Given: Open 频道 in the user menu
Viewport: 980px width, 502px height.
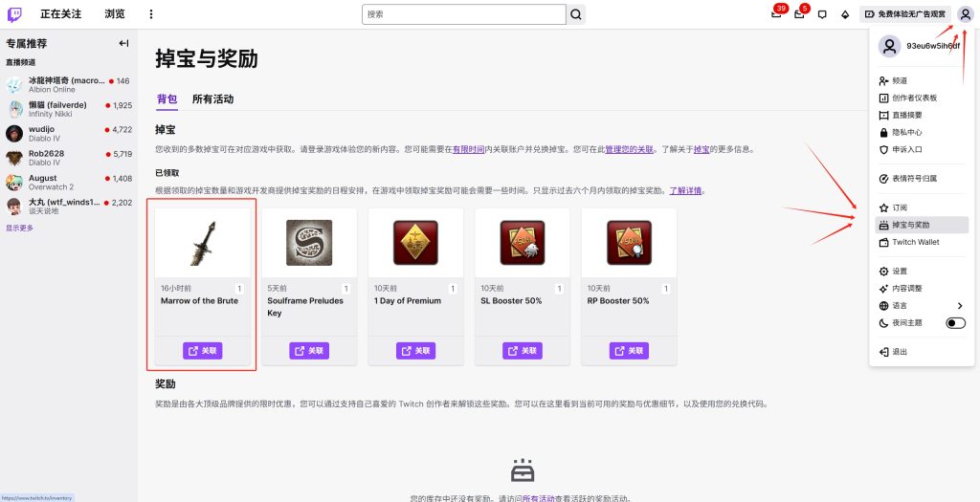Looking at the screenshot, I should tap(922, 81).
